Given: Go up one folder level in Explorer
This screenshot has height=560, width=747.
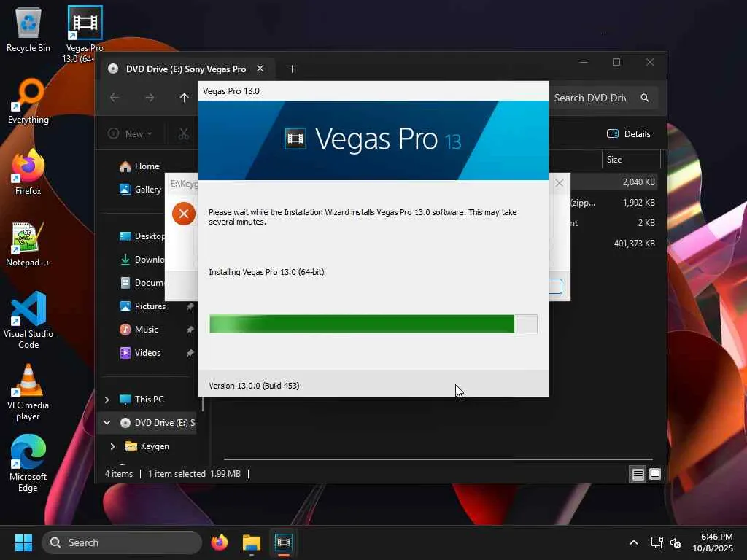Looking at the screenshot, I should pyautogui.click(x=184, y=98).
